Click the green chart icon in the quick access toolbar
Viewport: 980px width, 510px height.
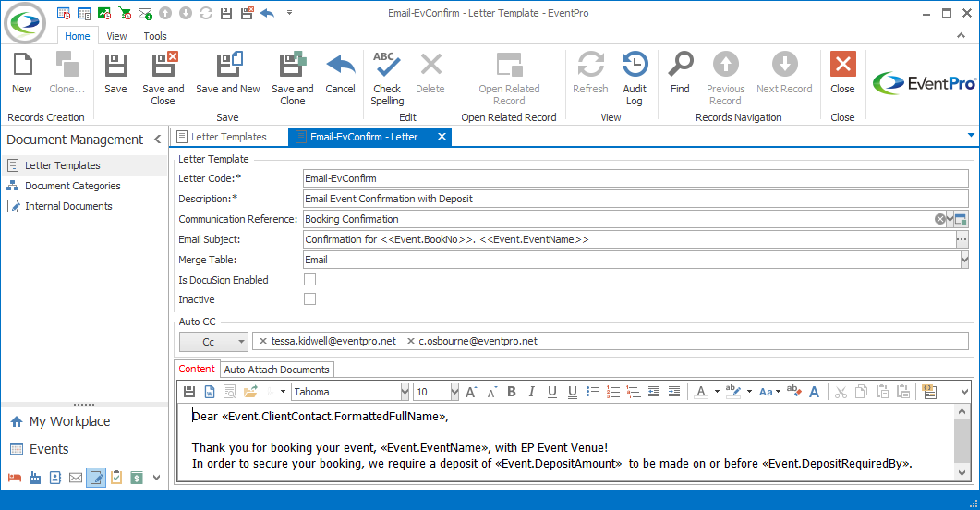click(104, 13)
